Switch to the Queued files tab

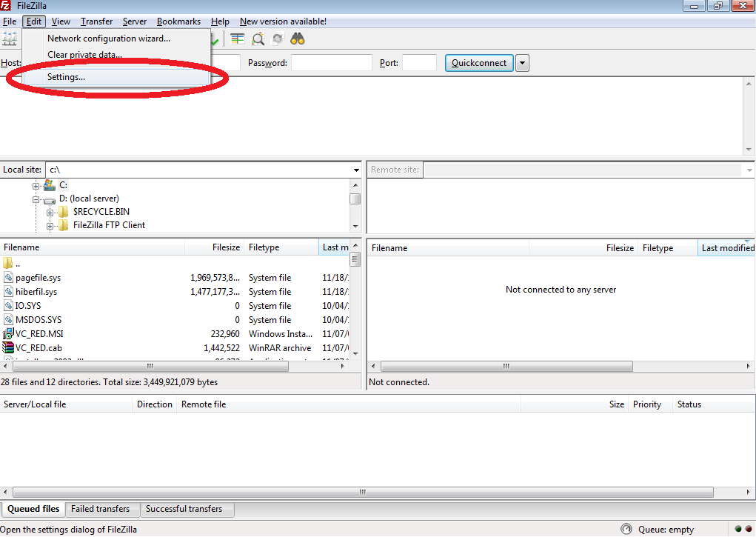point(33,509)
